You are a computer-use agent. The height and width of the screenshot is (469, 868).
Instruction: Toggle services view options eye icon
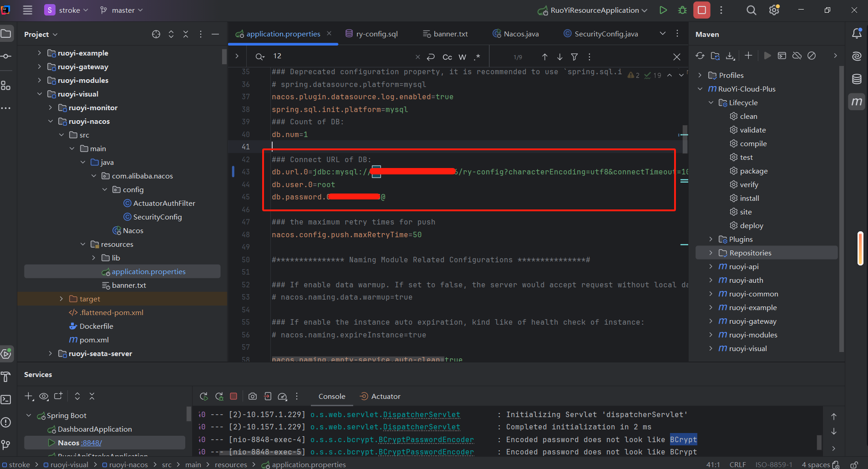(44, 396)
